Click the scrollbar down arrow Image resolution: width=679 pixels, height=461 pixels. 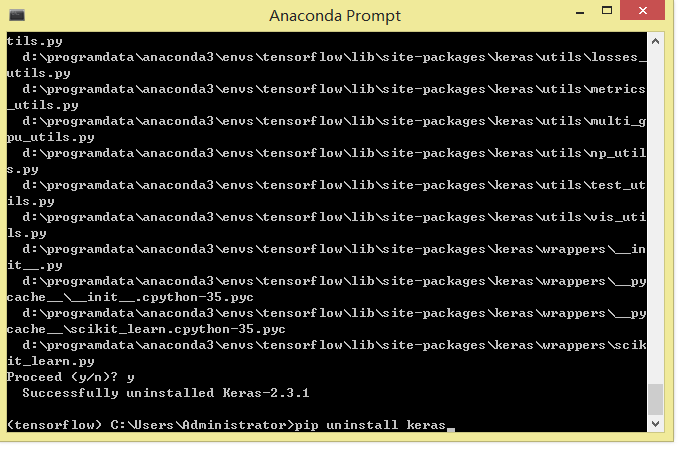(655, 424)
